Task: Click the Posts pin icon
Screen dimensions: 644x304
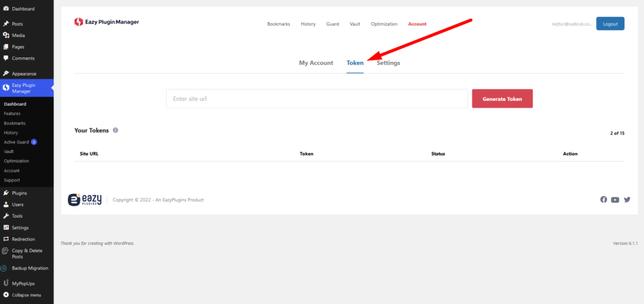Action: pyautogui.click(x=6, y=24)
